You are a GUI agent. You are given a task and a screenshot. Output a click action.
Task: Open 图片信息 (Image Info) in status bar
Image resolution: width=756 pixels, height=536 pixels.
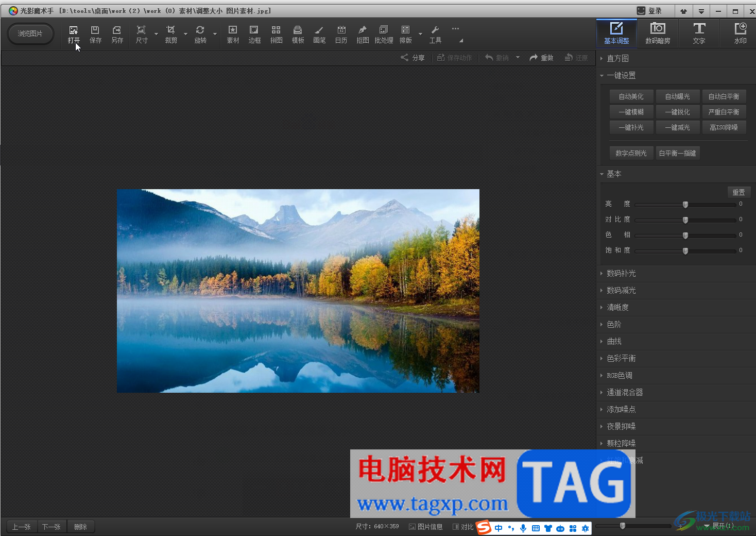point(426,527)
